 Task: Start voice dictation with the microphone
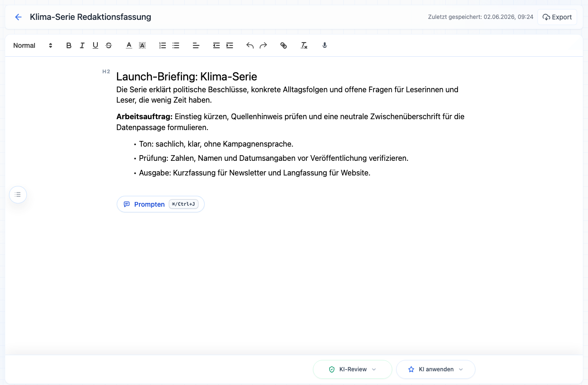point(325,45)
